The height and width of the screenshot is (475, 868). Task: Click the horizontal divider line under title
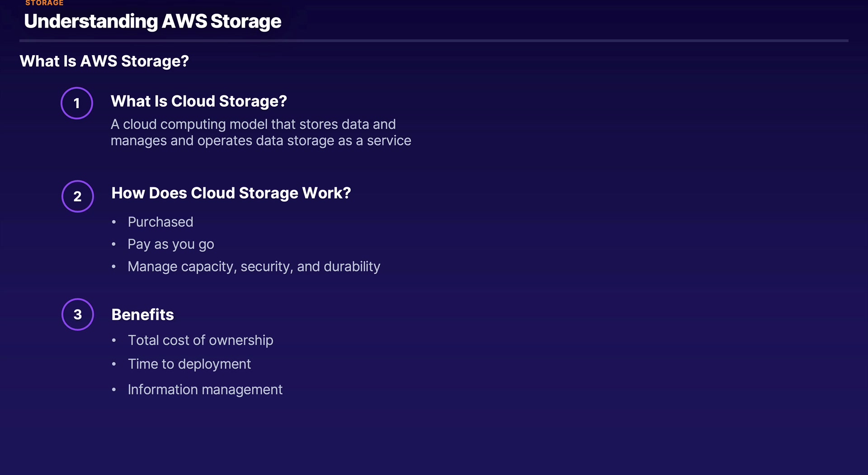(434, 41)
